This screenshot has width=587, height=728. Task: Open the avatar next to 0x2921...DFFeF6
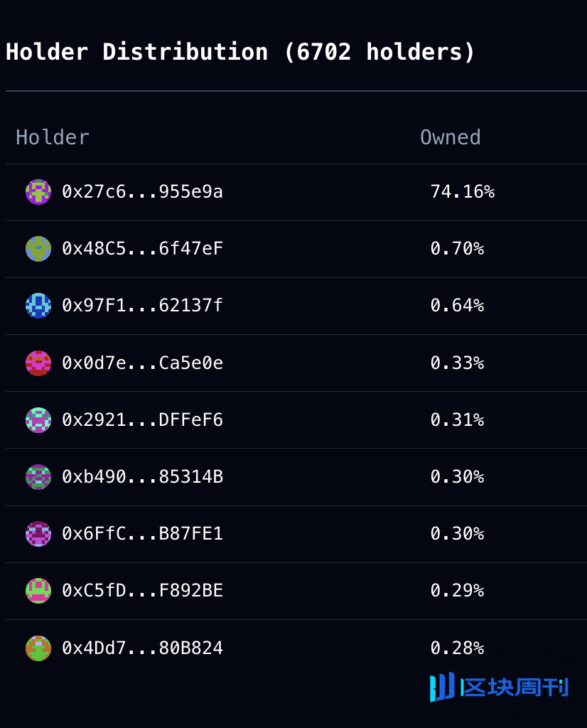38,420
